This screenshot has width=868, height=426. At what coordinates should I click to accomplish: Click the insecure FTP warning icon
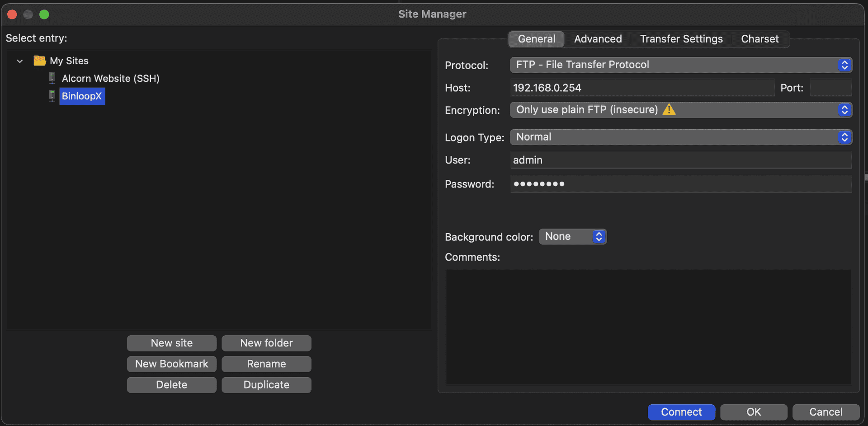[669, 110]
